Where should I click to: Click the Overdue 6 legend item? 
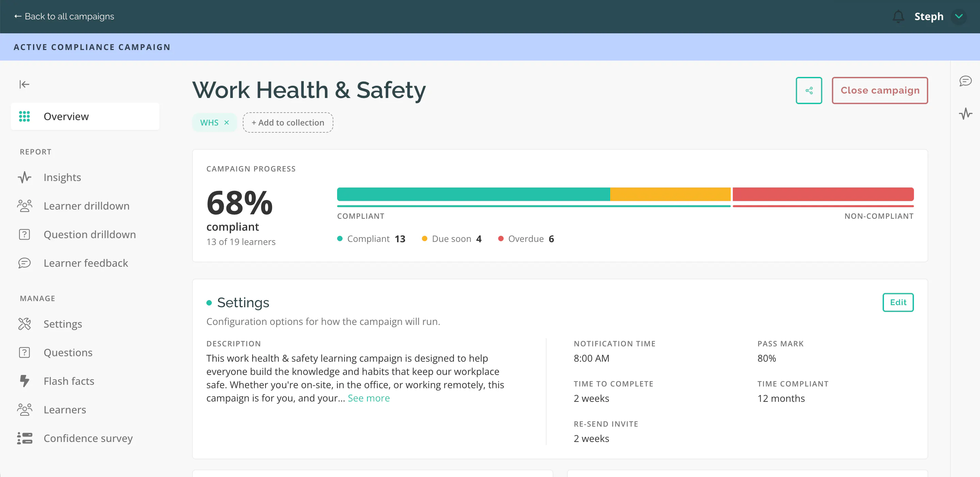(x=526, y=239)
